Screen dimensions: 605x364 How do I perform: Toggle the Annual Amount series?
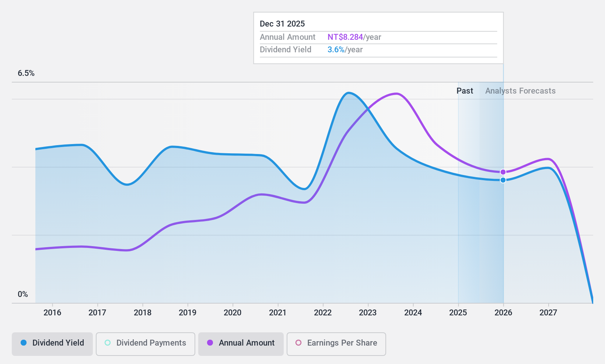pos(241,344)
